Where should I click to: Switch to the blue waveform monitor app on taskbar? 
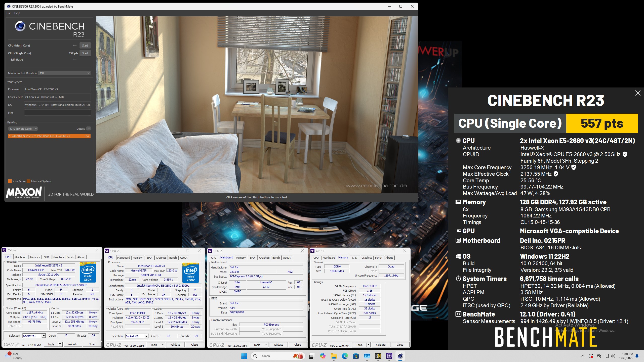click(367, 356)
